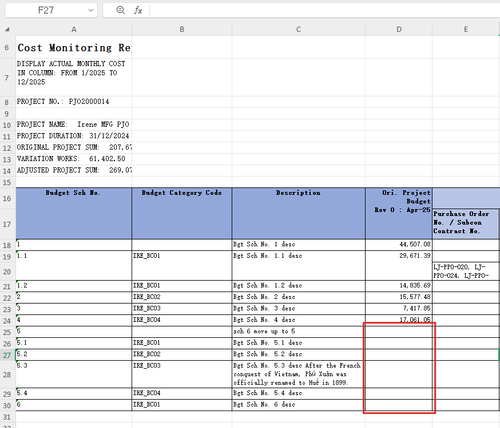Select the 'sch 6 move up to 5' cell

click(x=298, y=332)
